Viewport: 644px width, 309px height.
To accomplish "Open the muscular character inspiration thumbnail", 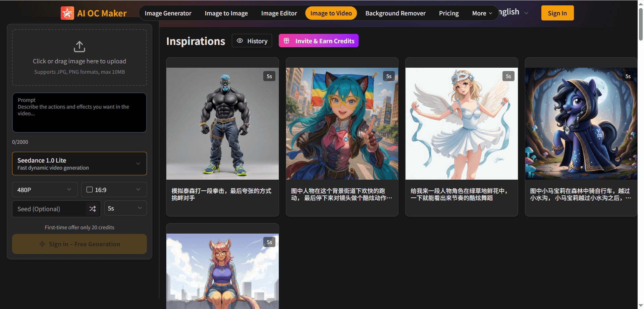I will coord(222,123).
